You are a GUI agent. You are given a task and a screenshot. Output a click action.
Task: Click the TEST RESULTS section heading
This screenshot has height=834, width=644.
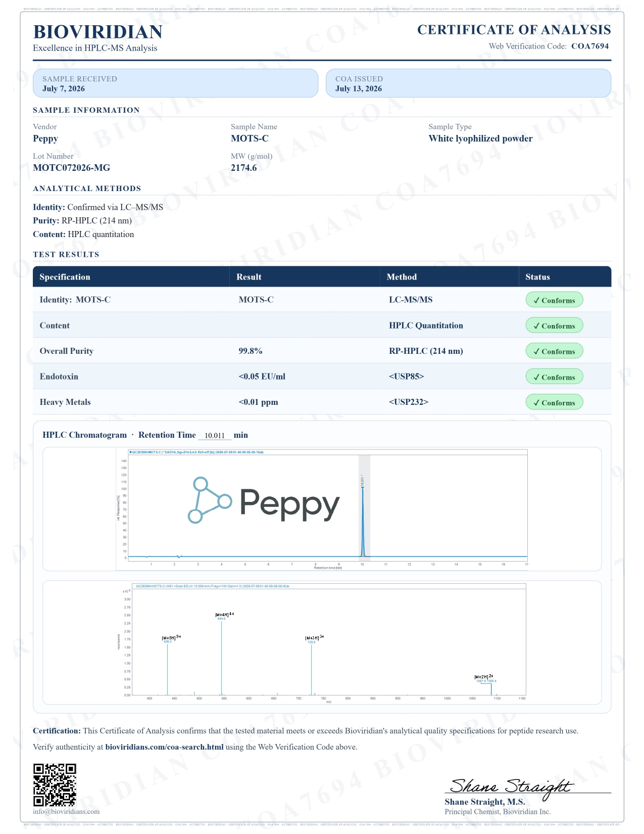tap(66, 254)
